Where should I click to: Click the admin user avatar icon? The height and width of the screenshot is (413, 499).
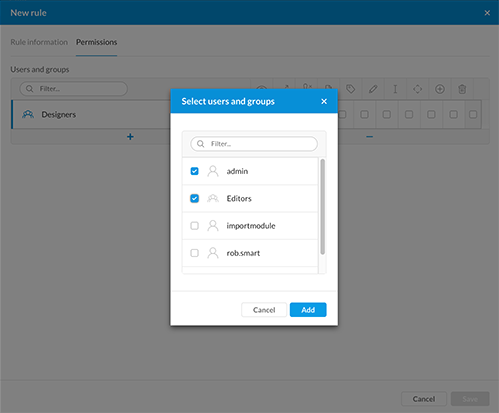click(213, 171)
